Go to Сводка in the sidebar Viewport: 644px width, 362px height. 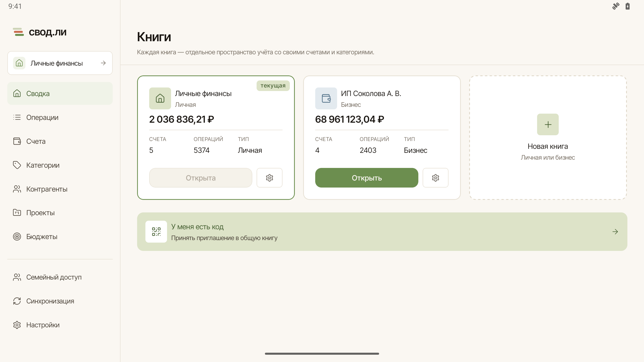click(60, 94)
